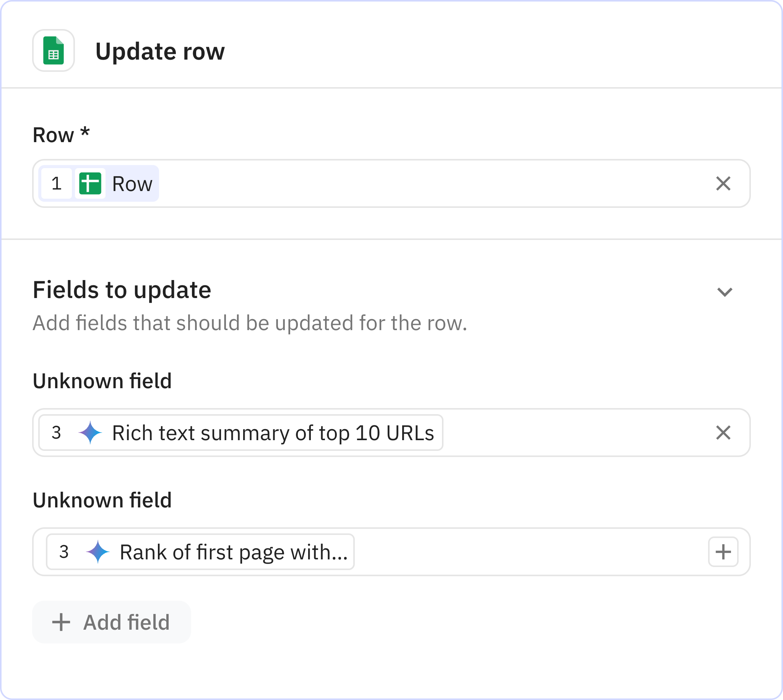The image size is (783, 700).
Task: Click the second Unknown field label
Action: pyautogui.click(x=102, y=500)
